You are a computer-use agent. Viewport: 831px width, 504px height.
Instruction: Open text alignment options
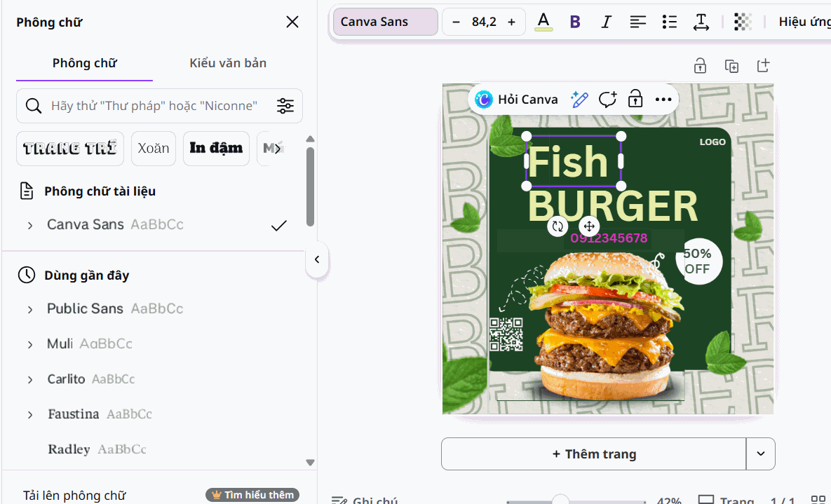click(x=637, y=22)
